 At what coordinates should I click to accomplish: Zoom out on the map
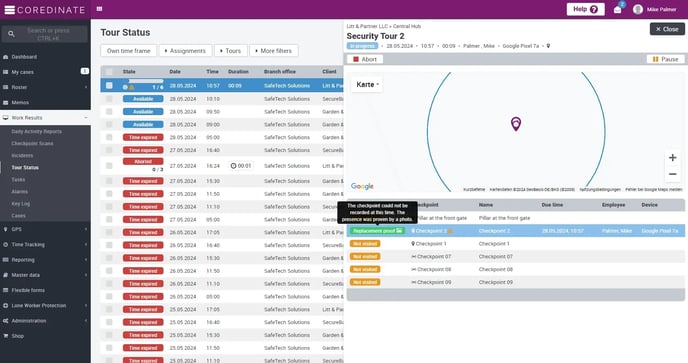(x=672, y=174)
